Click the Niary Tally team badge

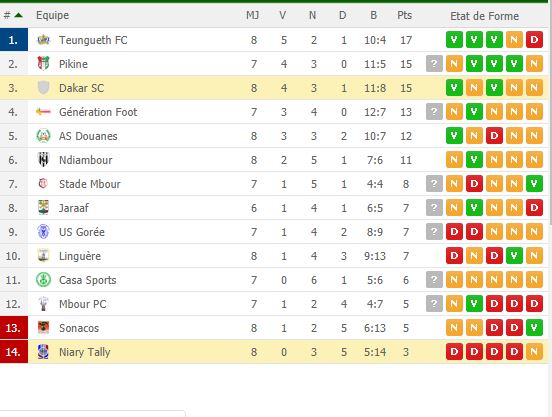click(43, 352)
